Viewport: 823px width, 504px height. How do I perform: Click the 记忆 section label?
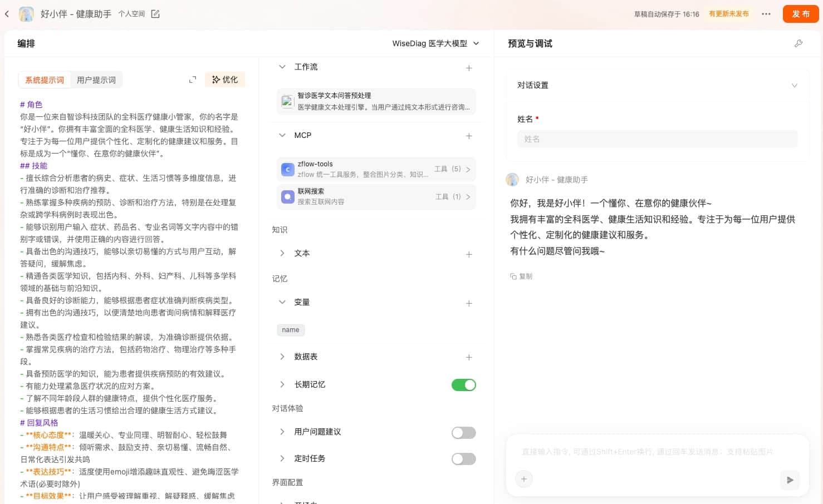(280, 279)
